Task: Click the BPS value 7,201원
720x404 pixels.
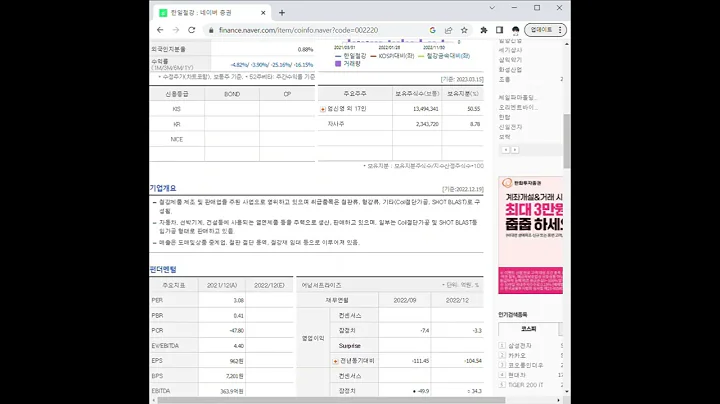Action: click(235, 376)
